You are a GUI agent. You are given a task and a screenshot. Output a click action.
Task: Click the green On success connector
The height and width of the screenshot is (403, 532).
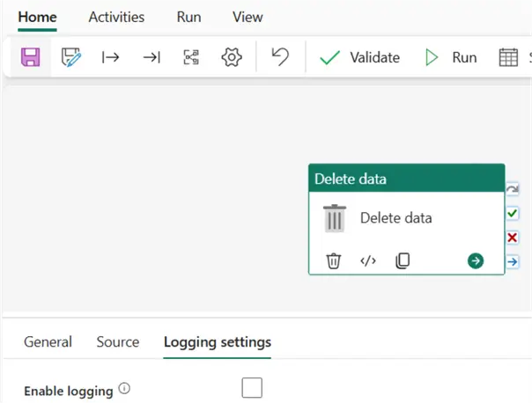tap(513, 213)
